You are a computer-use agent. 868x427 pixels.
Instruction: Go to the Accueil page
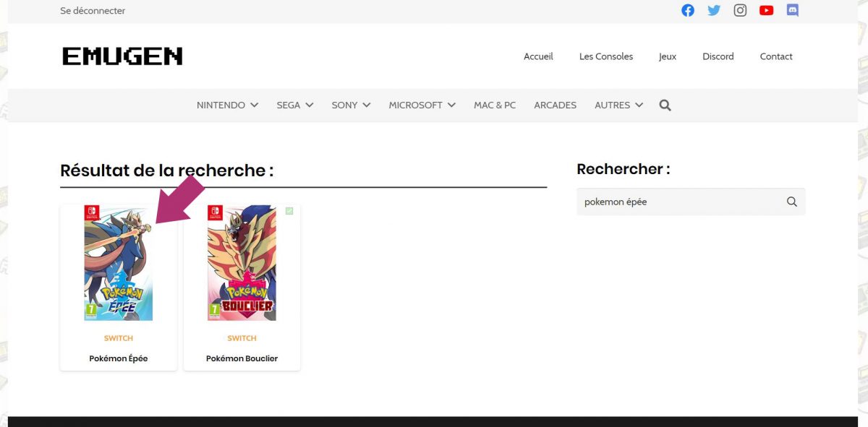pos(538,56)
